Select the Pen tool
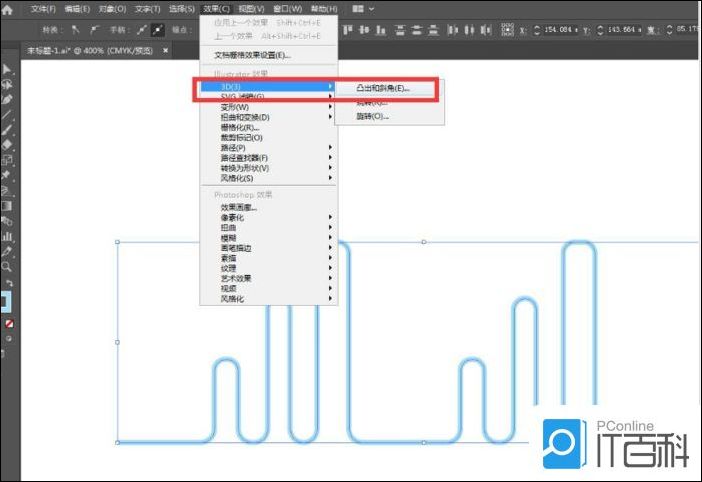702x482 pixels. (x=7, y=99)
